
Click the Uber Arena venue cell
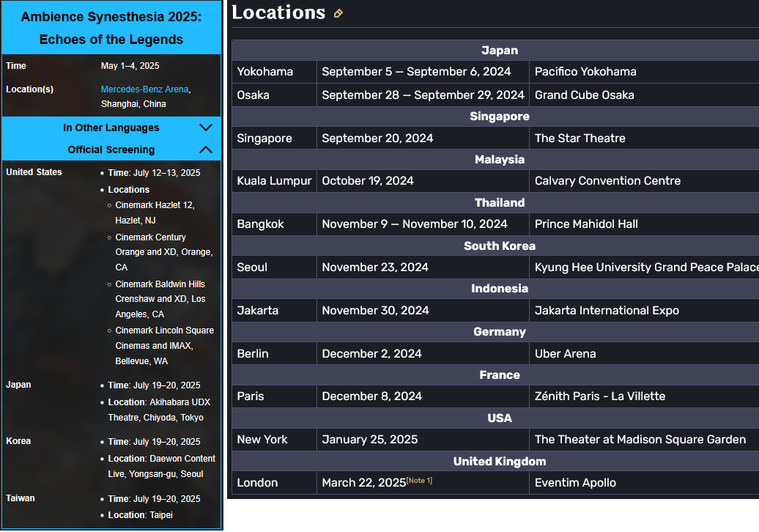point(644,353)
